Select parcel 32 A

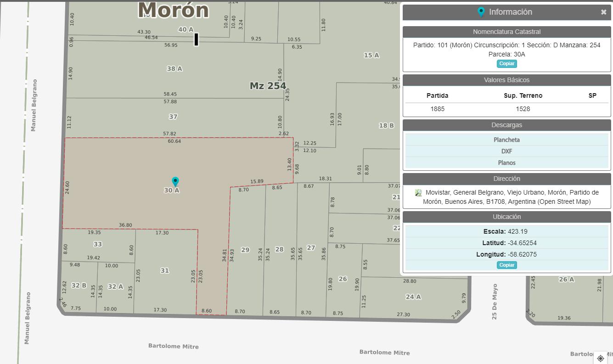(115, 287)
